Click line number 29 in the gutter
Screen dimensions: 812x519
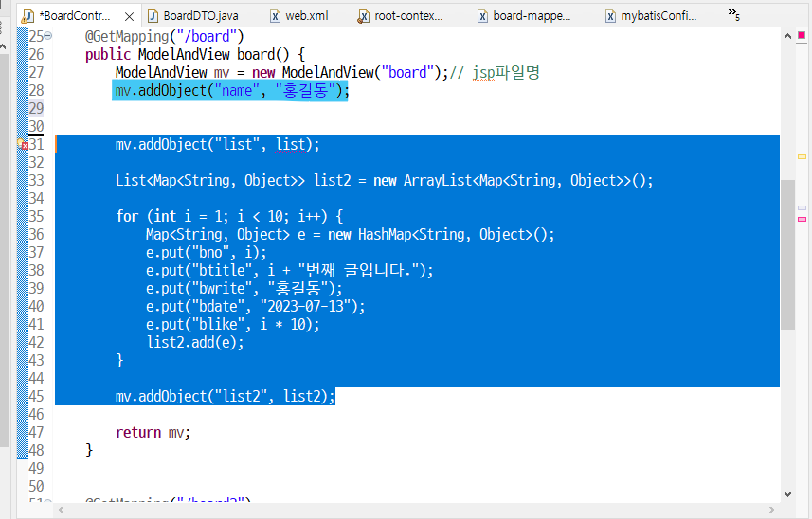(x=36, y=108)
